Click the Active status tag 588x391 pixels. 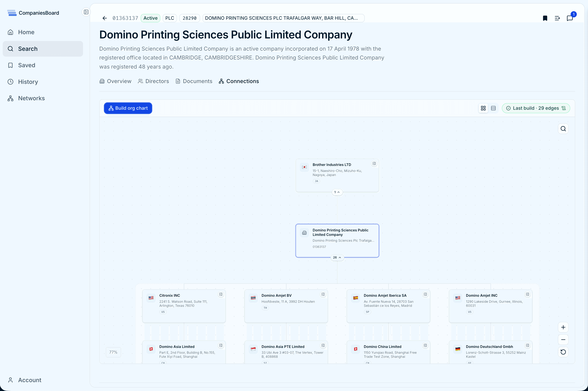coord(150,18)
